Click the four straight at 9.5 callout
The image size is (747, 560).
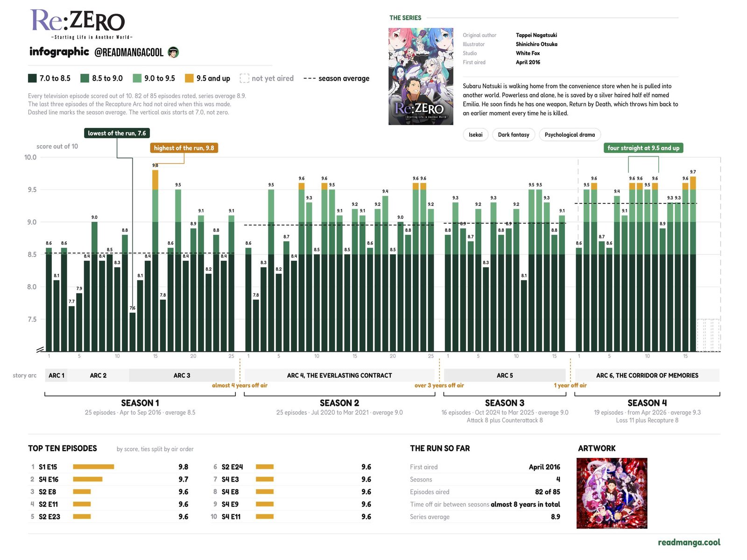[643, 148]
